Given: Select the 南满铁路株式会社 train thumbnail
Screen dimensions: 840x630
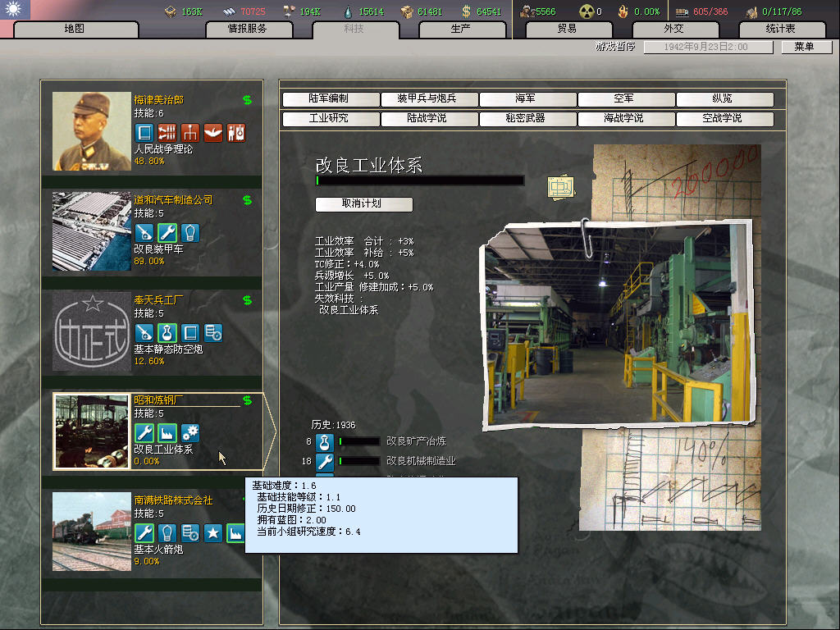Looking at the screenshot, I should coord(92,532).
